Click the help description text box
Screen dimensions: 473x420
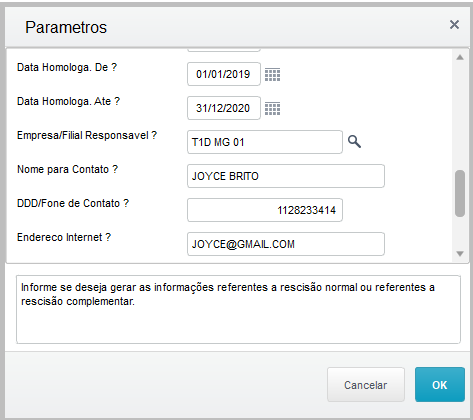238,309
